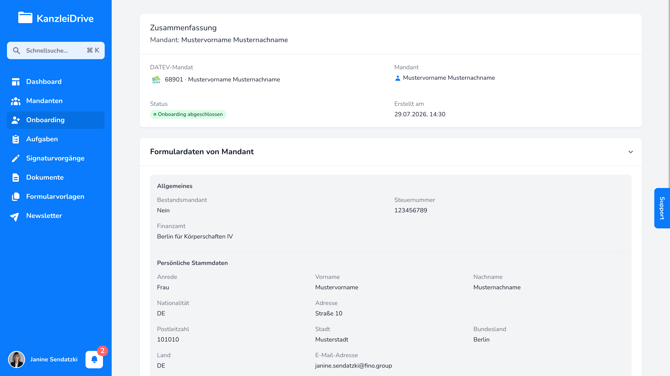Image resolution: width=670 pixels, height=376 pixels.
Task: Click Finanzamt value Berlin für Körperschaften IV
Action: click(x=195, y=237)
